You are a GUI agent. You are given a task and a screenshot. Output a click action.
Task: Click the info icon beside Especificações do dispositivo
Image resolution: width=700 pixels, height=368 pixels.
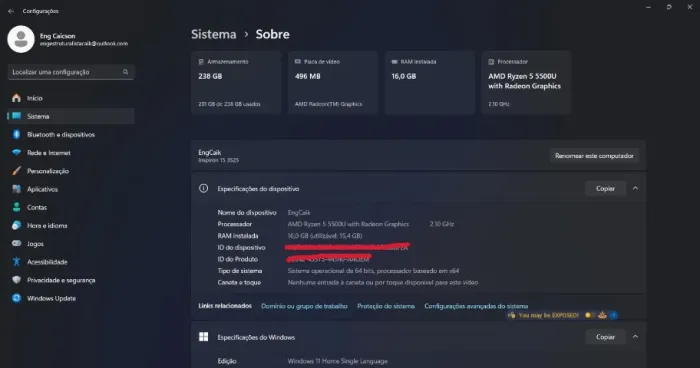(203, 188)
